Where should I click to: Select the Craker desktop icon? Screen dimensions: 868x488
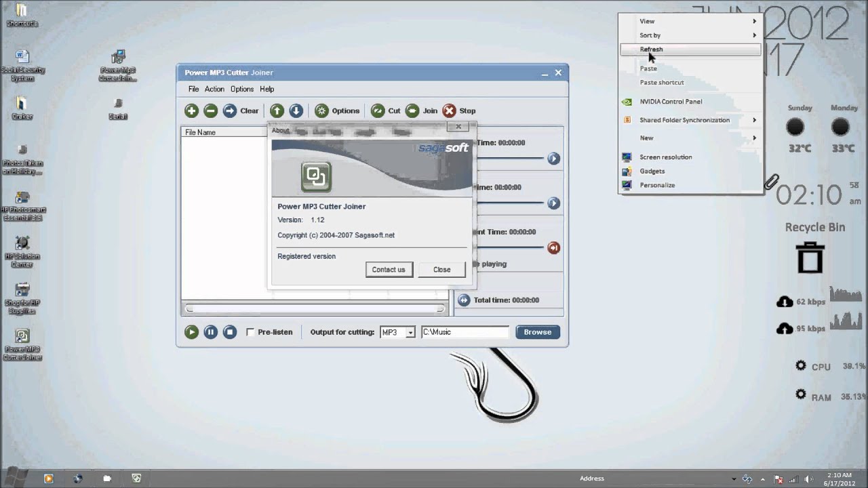22,108
